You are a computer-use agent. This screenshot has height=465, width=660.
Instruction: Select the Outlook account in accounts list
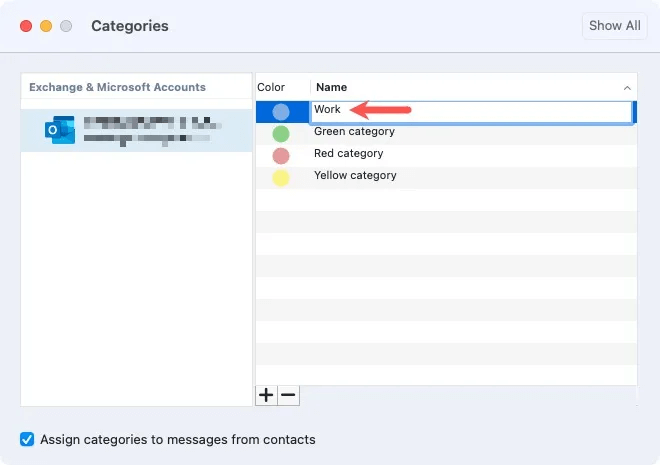136,130
